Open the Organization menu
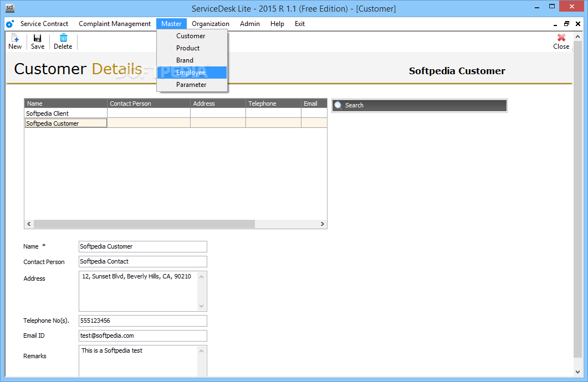Screen dimensions: 588x382 coord(211,24)
